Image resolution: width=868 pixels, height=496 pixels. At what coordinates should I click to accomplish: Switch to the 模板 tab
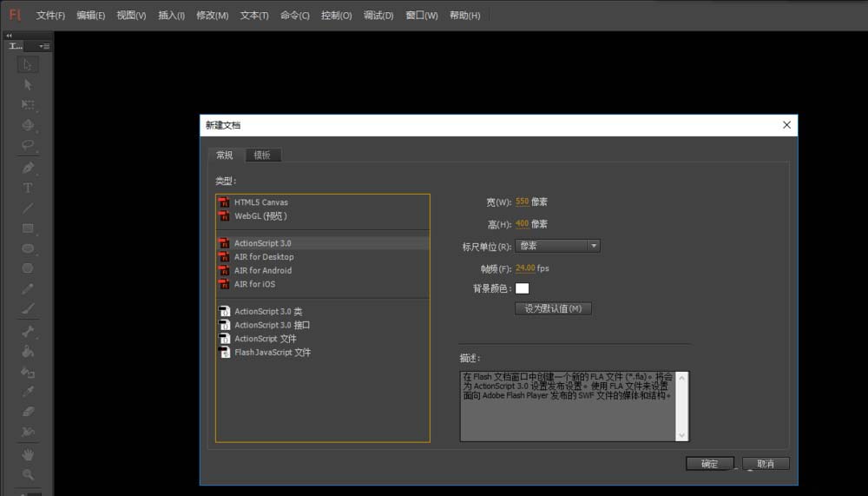click(x=262, y=155)
